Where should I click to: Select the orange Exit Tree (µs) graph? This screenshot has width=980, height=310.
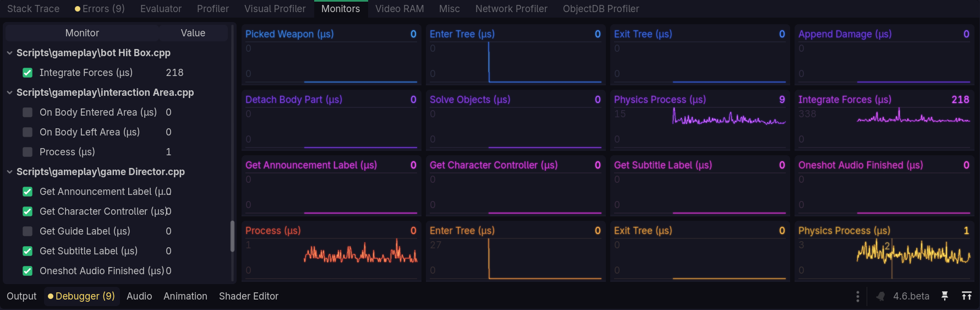pos(700,251)
